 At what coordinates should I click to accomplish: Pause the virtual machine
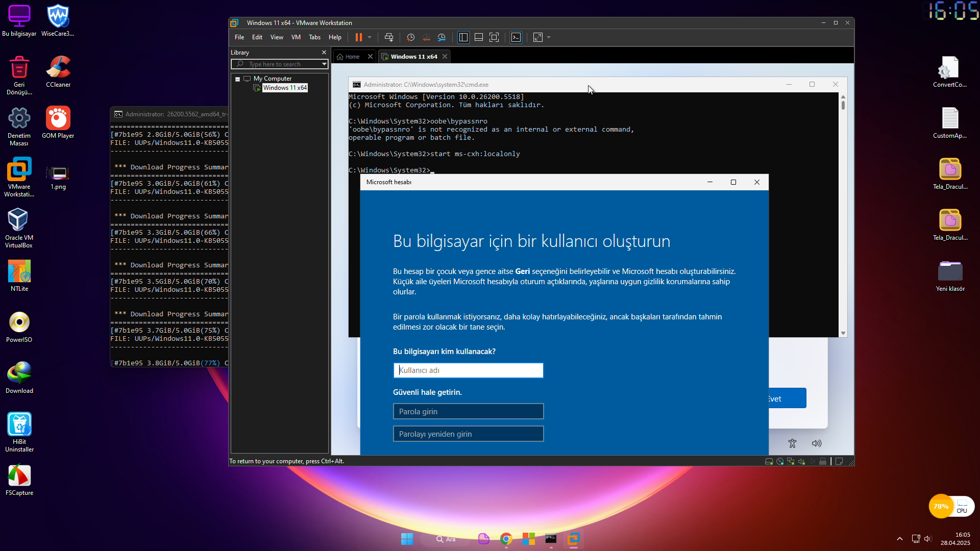click(359, 37)
